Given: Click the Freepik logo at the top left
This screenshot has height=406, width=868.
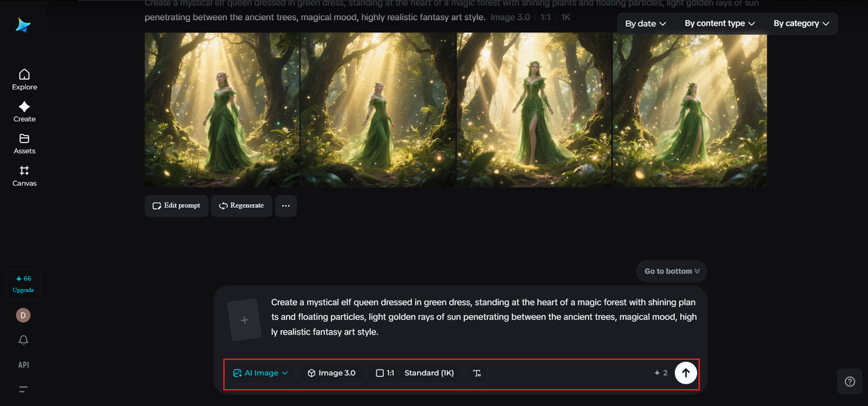Looking at the screenshot, I should tap(23, 24).
